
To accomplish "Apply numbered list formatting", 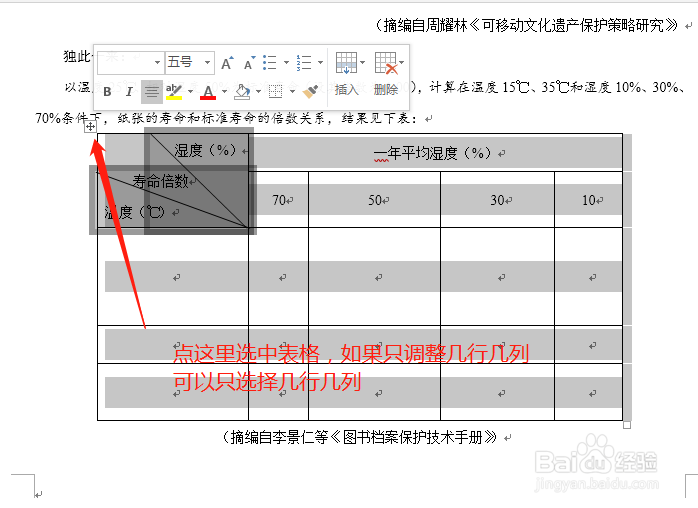I will tap(304, 63).
